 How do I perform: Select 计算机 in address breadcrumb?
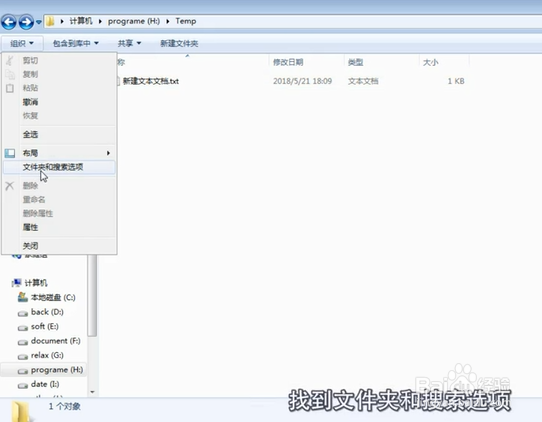pyautogui.click(x=81, y=21)
